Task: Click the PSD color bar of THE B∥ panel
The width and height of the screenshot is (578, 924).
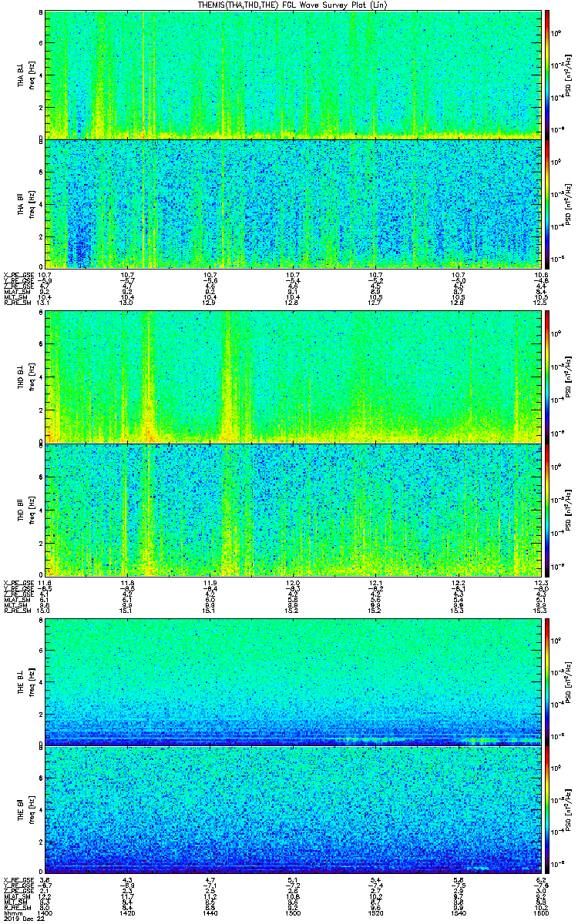Action: [x=546, y=810]
